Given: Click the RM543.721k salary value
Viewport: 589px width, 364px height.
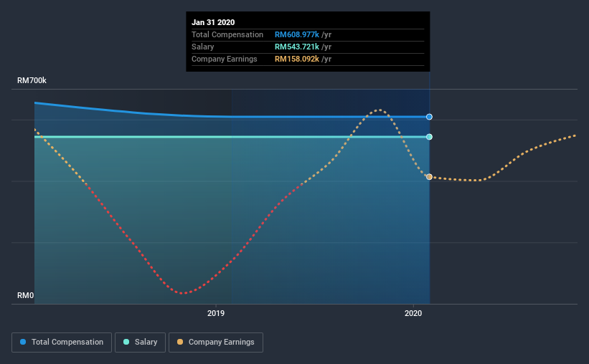Looking at the screenshot, I should pyautogui.click(x=297, y=47).
